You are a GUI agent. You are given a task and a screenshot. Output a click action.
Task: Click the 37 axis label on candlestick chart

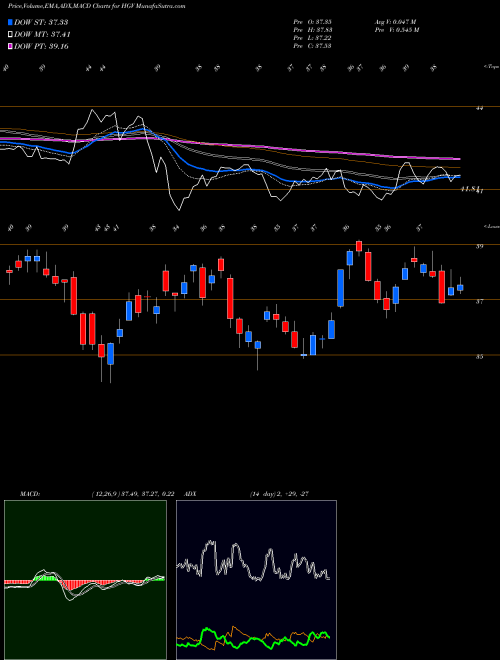(x=479, y=301)
